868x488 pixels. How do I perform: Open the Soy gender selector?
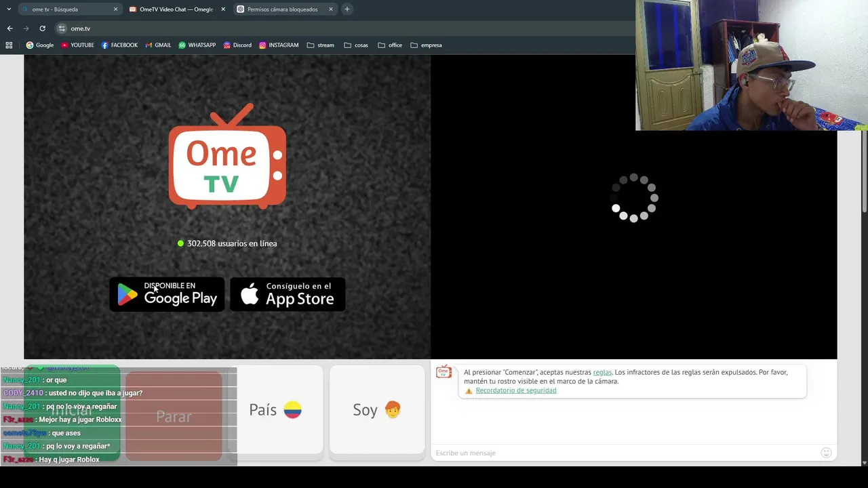coord(377,410)
